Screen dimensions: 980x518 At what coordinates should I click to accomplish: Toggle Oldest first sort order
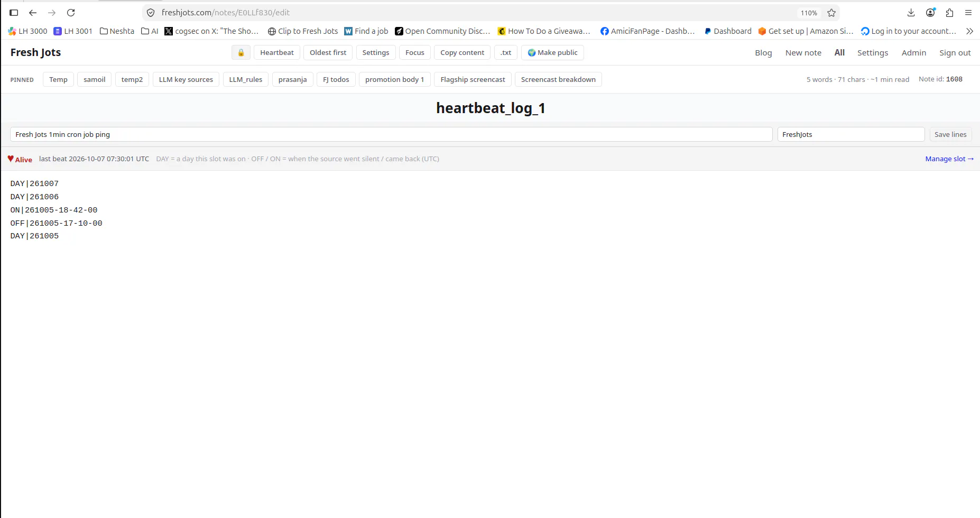tap(328, 52)
